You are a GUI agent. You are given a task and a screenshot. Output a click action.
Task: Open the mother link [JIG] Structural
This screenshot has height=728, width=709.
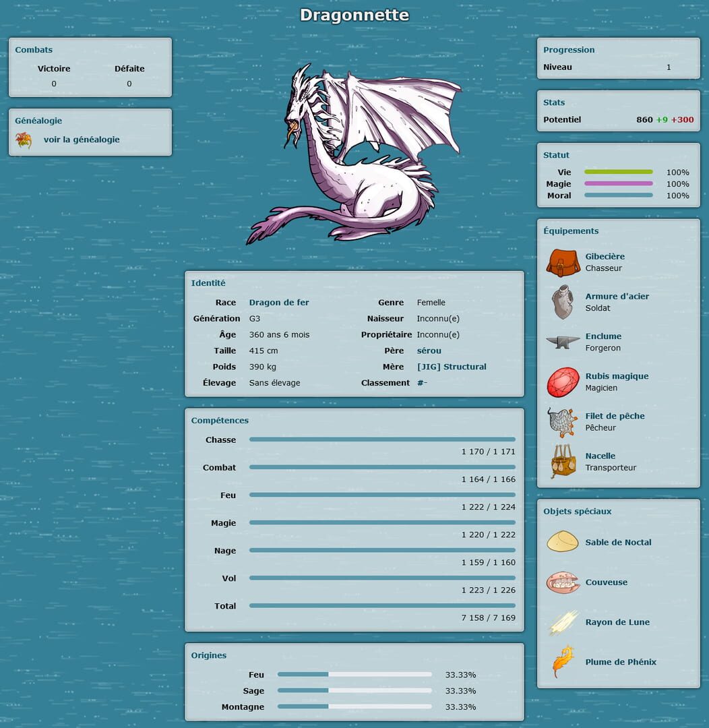click(450, 367)
